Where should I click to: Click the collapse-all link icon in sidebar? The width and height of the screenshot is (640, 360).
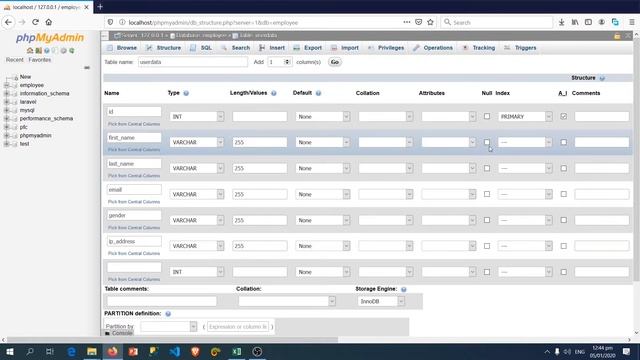pyautogui.click(x=87, y=67)
